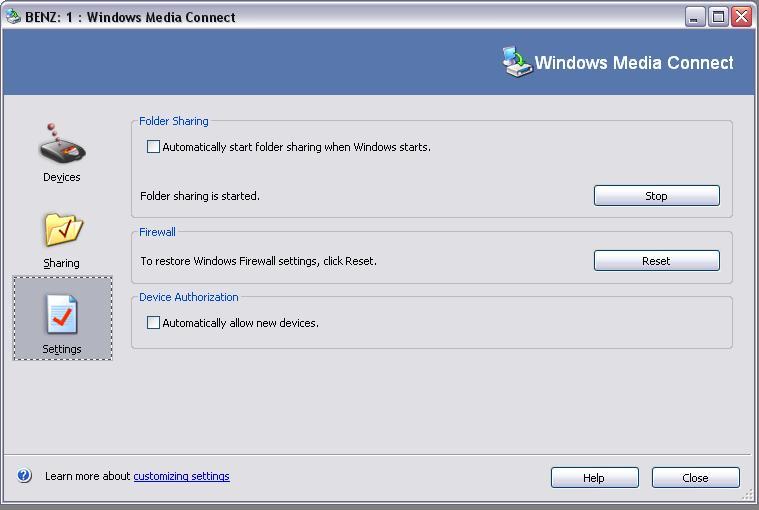Screen dimensions: 759x510
Task: Stop folder sharing
Action: coord(656,195)
